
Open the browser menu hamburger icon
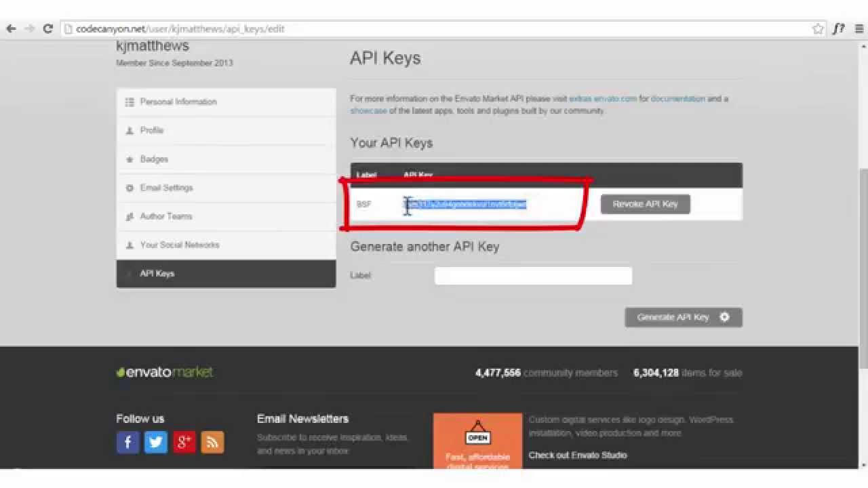[x=859, y=28]
